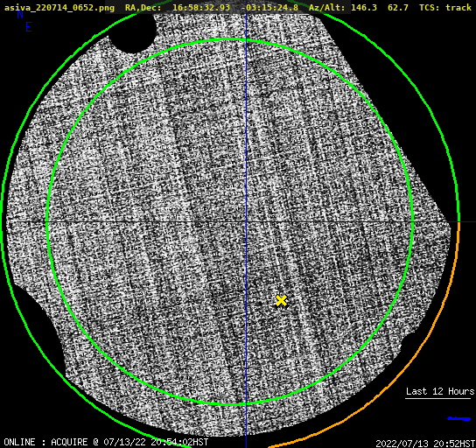This screenshot has height=448, width=476.
Task: Click the altitude value 62.7
Action: [398, 7]
